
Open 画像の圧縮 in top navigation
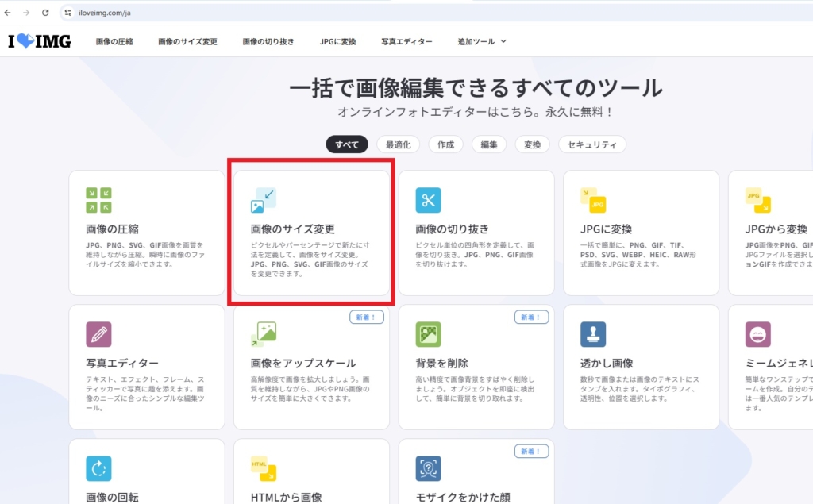point(114,41)
